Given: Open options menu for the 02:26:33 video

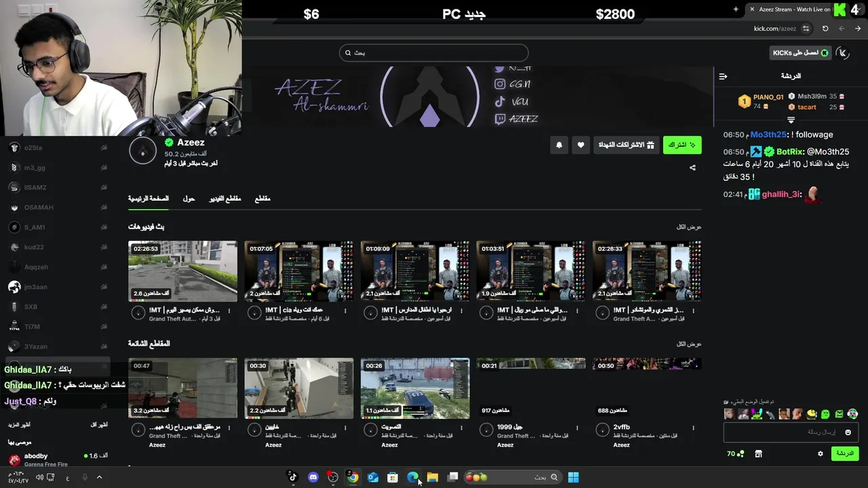Looking at the screenshot, I should tap(693, 311).
